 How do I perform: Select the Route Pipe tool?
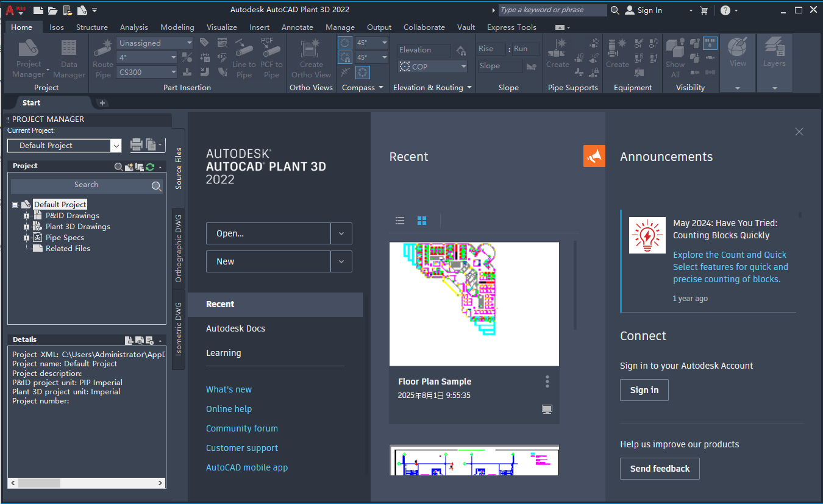coord(102,58)
